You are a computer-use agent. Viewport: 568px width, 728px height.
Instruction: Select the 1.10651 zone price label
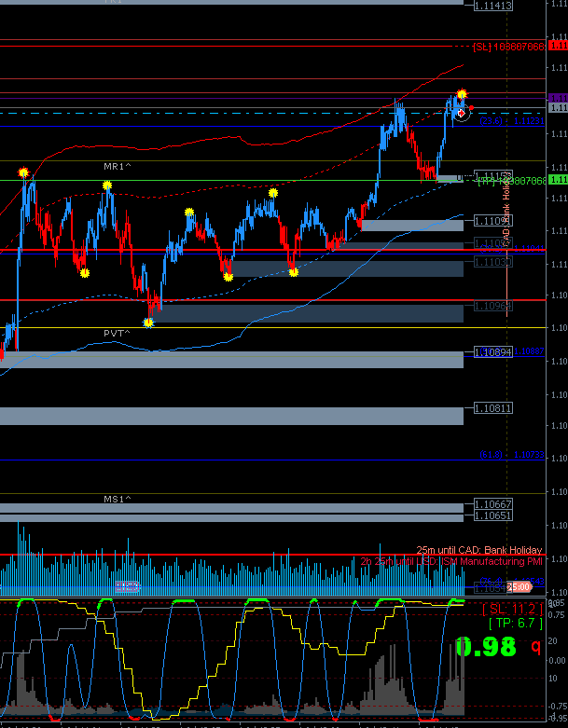click(493, 515)
